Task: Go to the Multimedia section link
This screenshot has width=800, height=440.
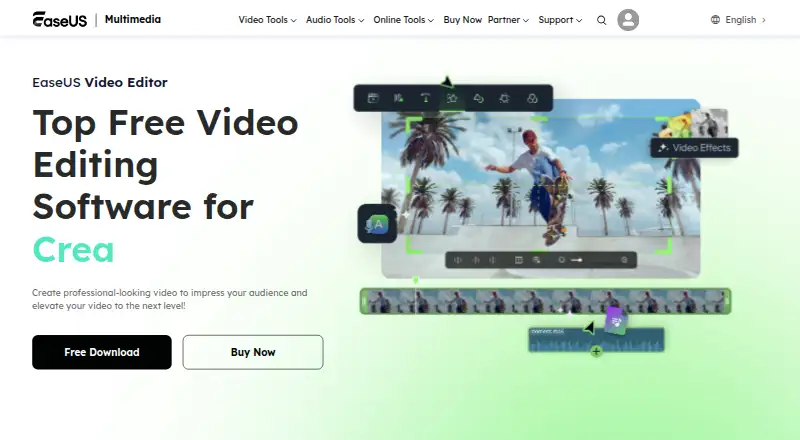Action: tap(133, 19)
